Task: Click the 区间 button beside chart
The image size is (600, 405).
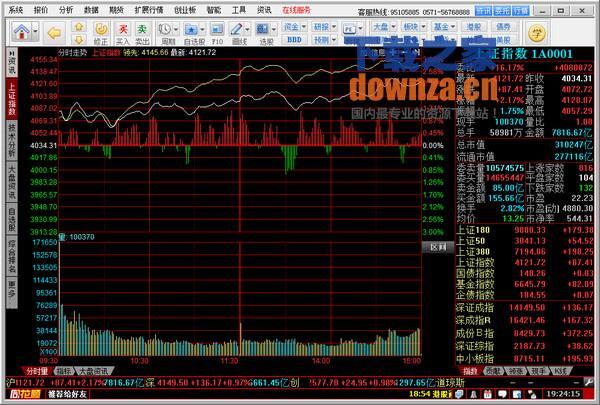Action: click(x=438, y=247)
